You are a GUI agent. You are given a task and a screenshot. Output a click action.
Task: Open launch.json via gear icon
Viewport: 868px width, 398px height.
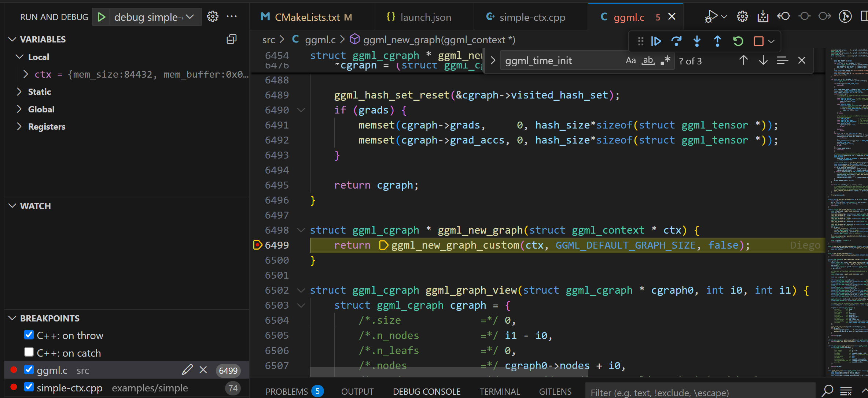click(x=213, y=17)
